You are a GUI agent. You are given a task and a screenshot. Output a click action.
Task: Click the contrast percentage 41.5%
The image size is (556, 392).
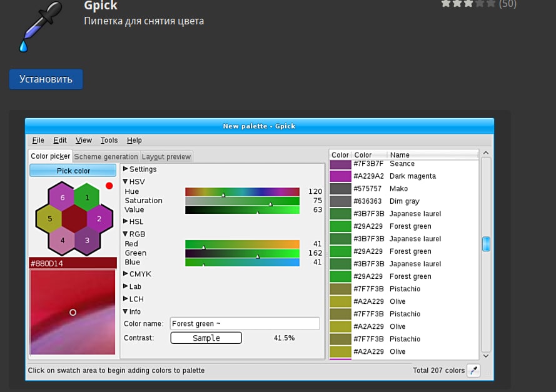click(284, 338)
